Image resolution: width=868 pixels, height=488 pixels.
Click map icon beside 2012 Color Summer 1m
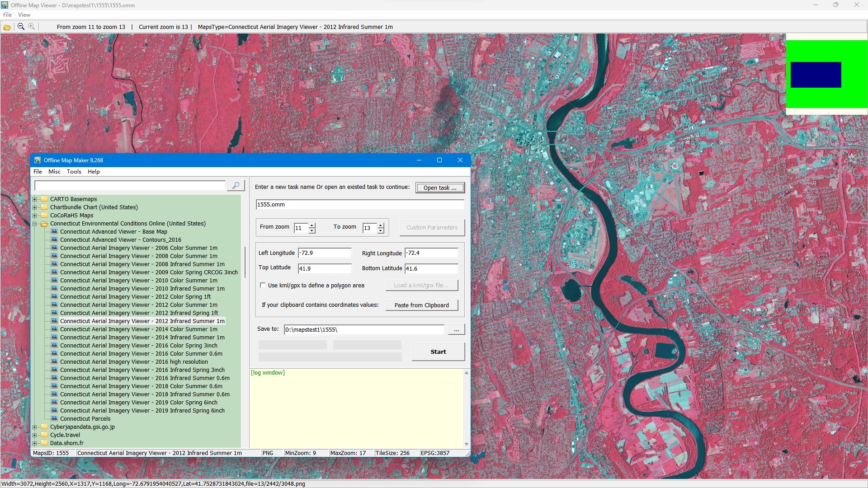[x=55, y=305]
